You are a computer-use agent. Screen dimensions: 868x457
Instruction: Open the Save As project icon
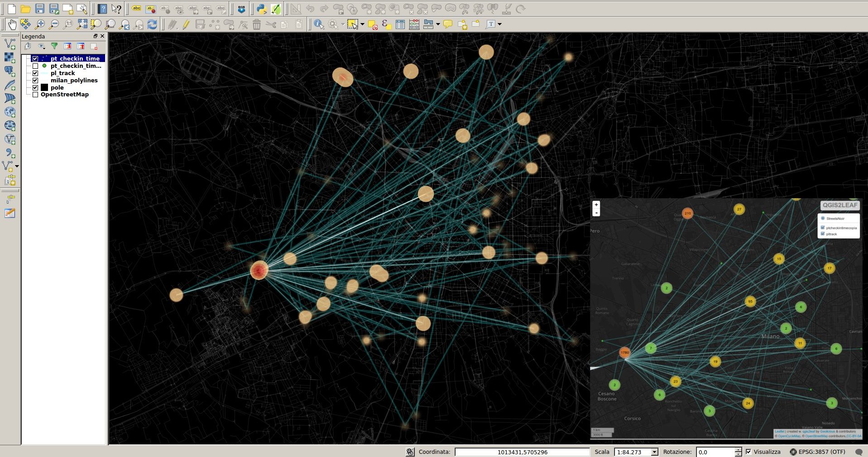point(54,9)
